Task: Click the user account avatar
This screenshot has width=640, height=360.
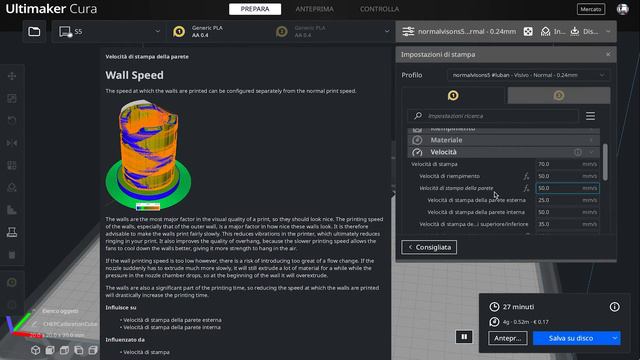Action: [622, 9]
